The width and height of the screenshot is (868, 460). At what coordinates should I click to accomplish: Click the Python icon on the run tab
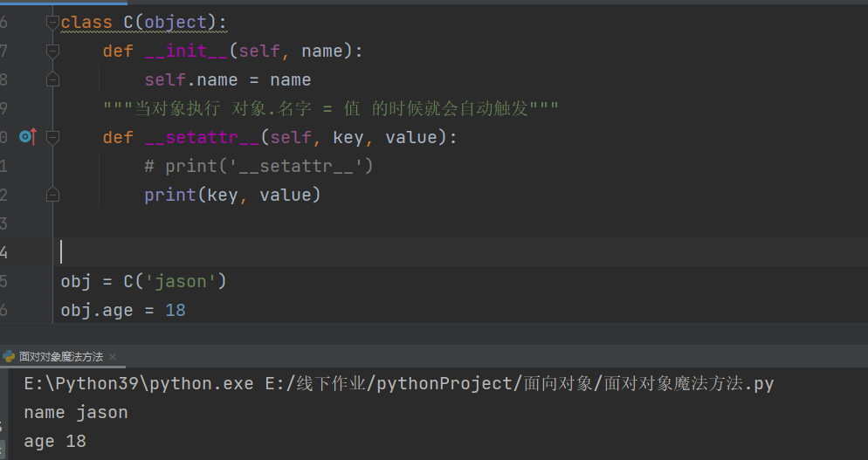pos(9,356)
